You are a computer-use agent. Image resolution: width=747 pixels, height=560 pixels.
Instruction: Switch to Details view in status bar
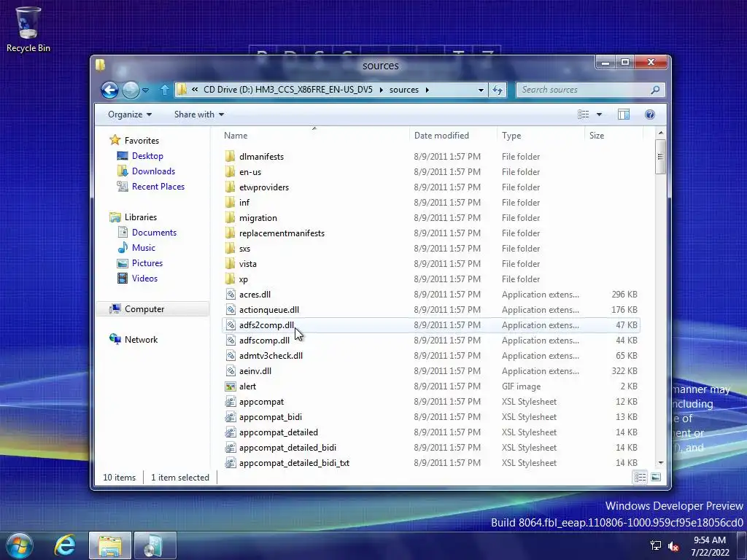point(640,477)
